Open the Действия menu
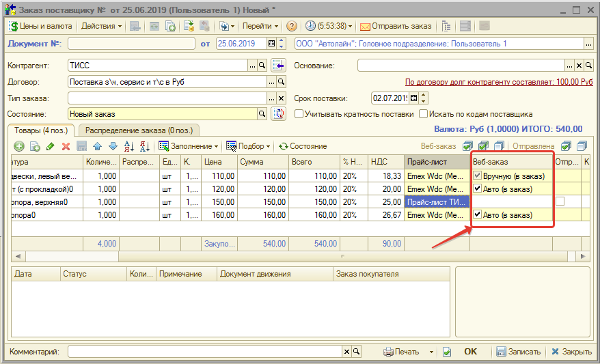The height and width of the screenshot is (364, 600). pyautogui.click(x=101, y=26)
